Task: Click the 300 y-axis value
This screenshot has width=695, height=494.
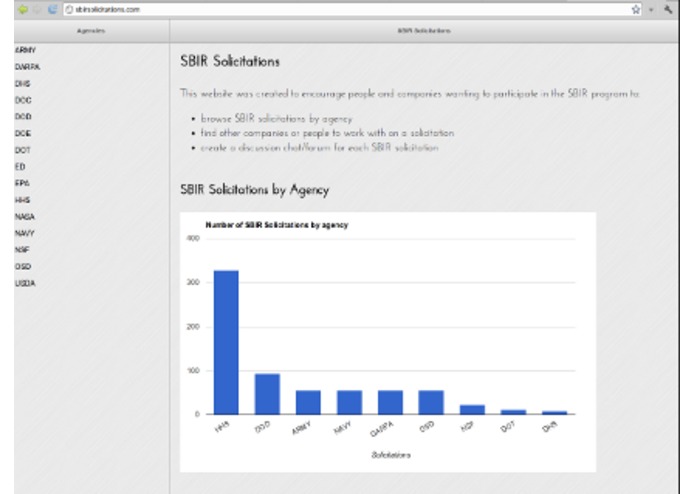Action: click(x=193, y=282)
